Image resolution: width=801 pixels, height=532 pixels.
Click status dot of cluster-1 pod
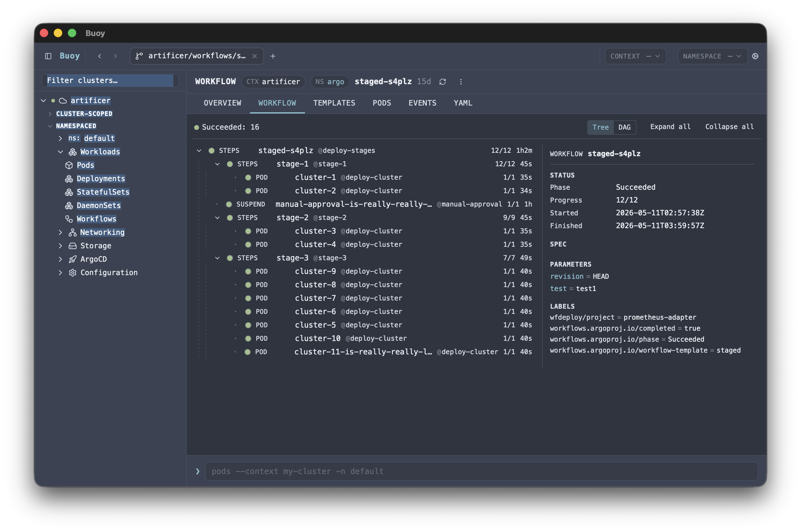248,178
